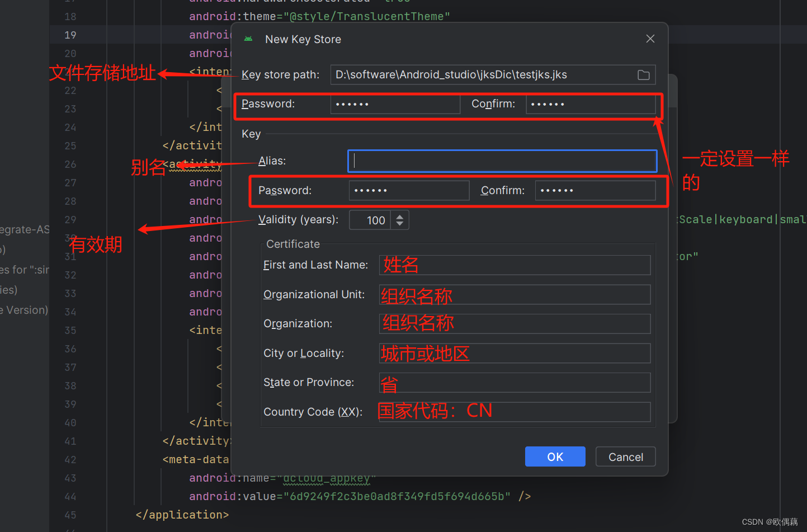This screenshot has width=807, height=532.
Task: Click the Validity years value field
Action: click(370, 220)
